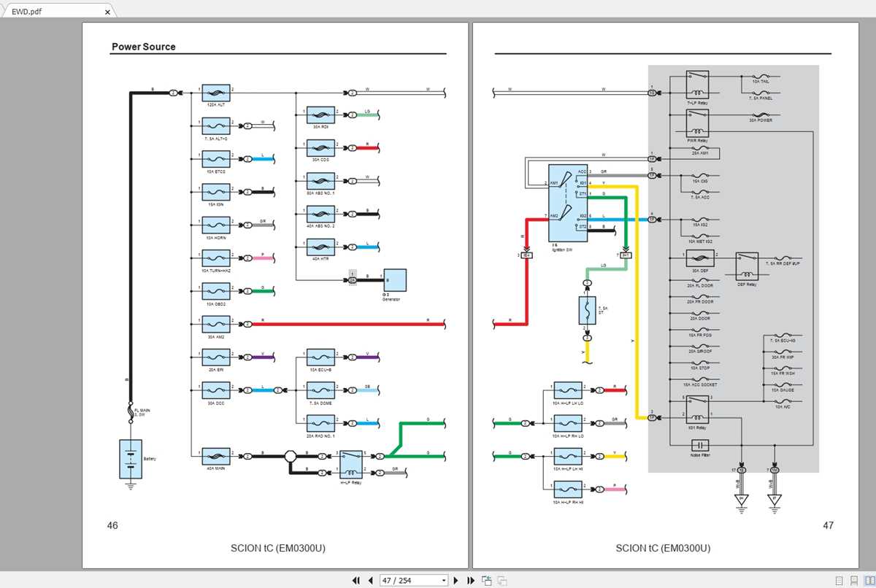This screenshot has width=876, height=588.
Task: Open the page number dropdown arrow
Action: [444, 581]
